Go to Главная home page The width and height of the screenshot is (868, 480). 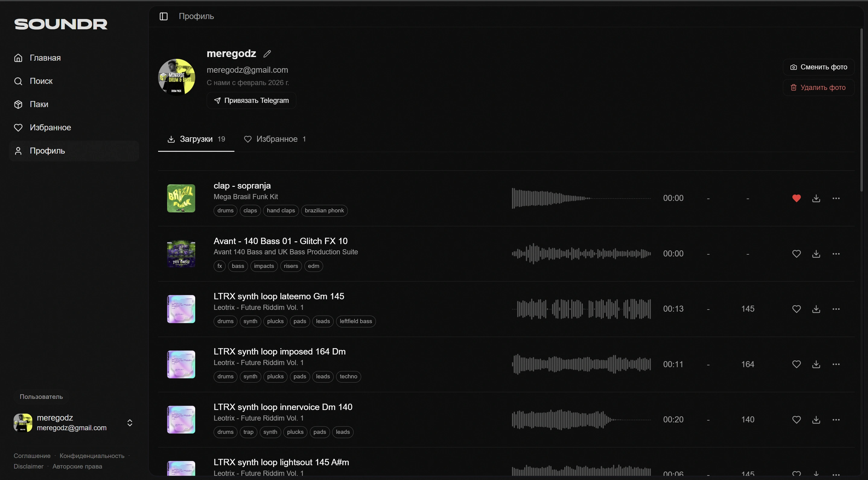(45, 58)
